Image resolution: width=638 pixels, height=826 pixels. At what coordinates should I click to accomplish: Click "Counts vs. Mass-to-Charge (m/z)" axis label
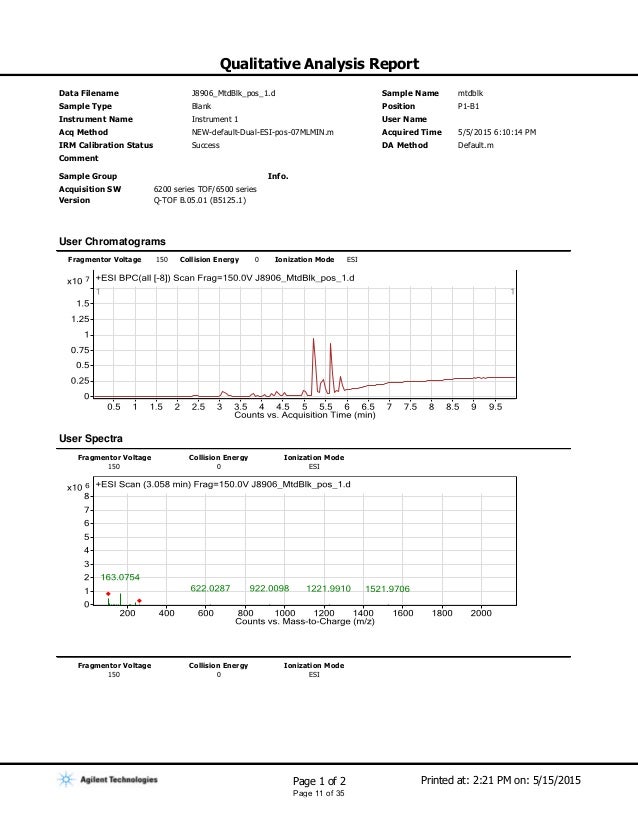[305, 622]
